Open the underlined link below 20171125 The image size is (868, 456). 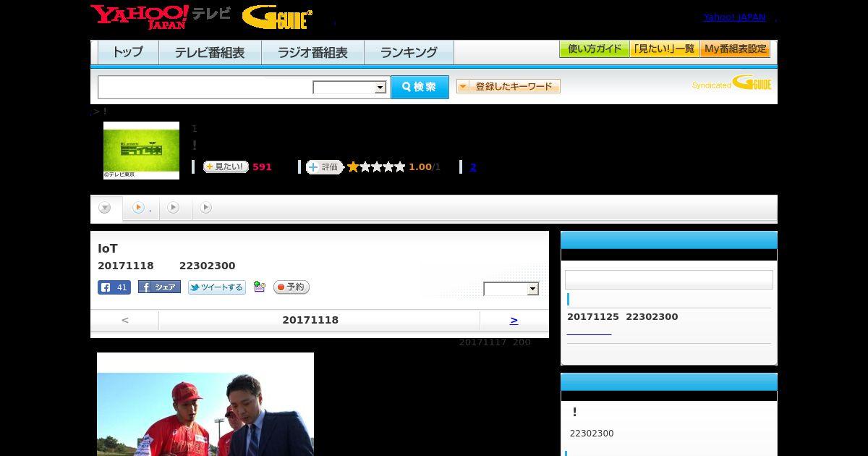589,332
